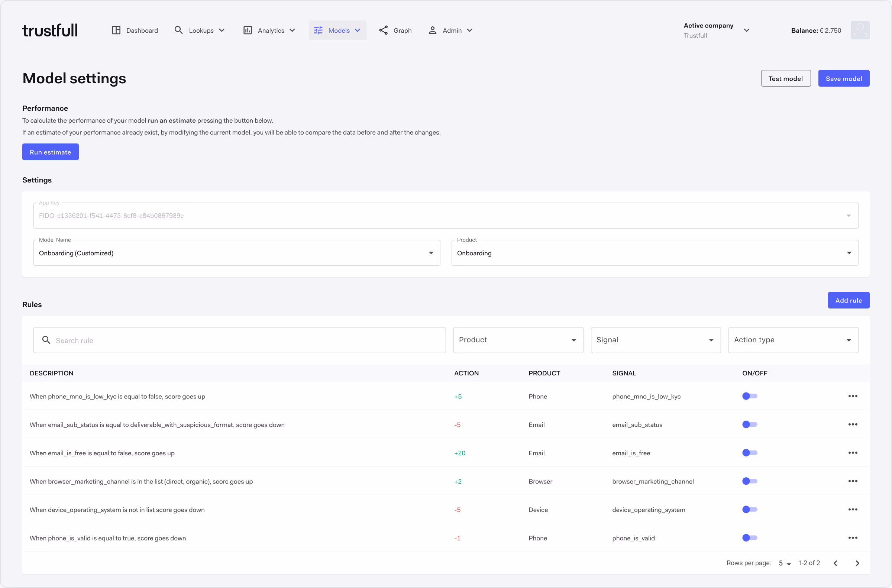
Task: Click the Analytics bar chart icon
Action: [x=248, y=30]
